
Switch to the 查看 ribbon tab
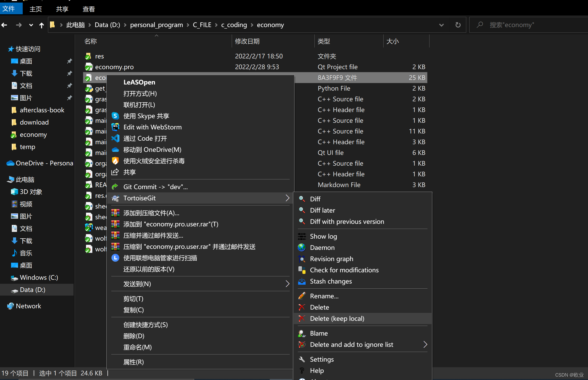[x=89, y=9]
